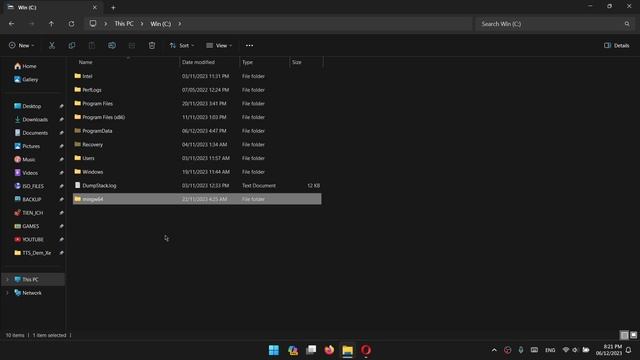Select the Users folder
Viewport: 640px width, 360px height.
coord(197,158)
